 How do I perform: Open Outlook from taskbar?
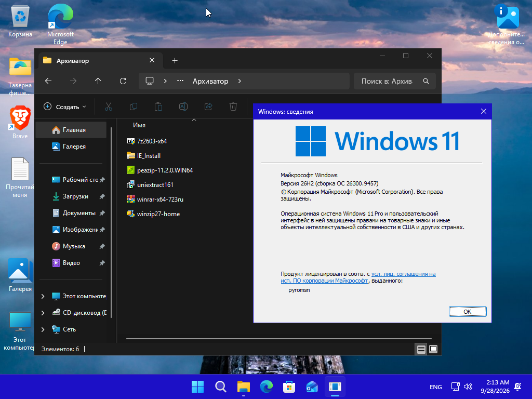point(312,387)
